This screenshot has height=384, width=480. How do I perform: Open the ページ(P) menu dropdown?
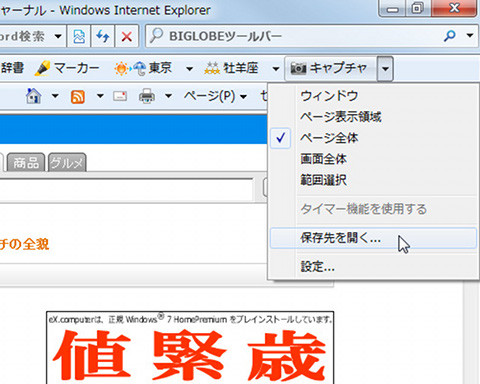215,96
